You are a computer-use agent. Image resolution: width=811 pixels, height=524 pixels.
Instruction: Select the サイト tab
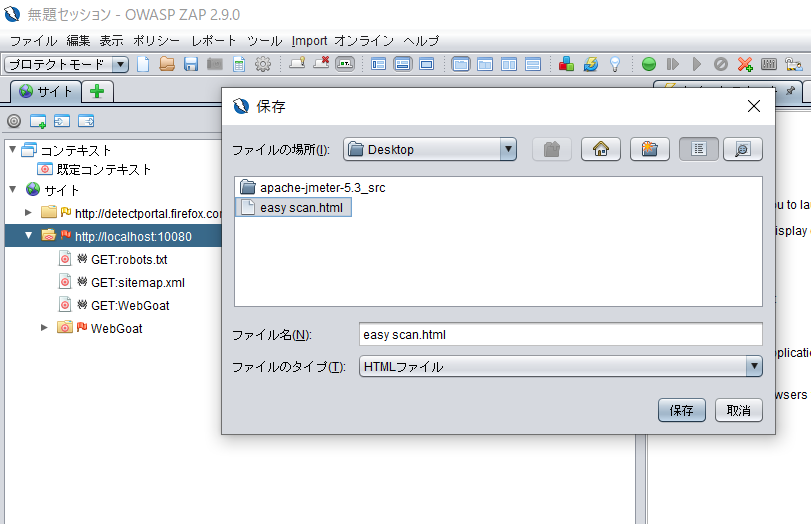46,92
